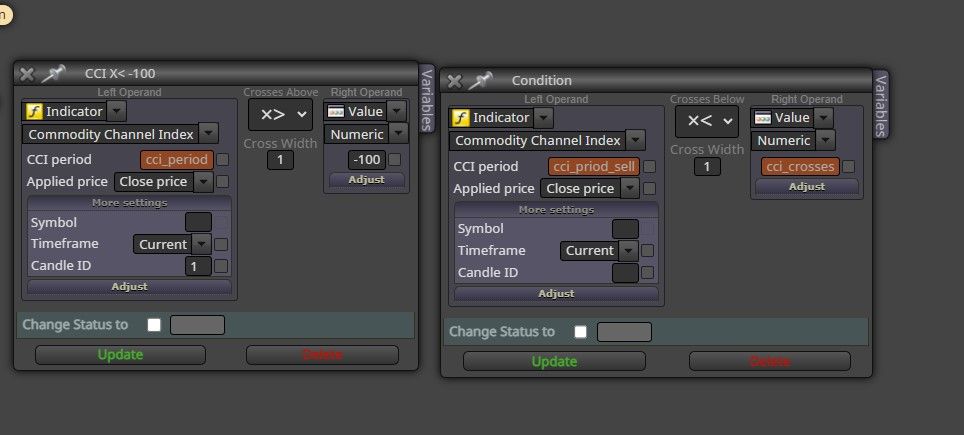This screenshot has height=435, width=964.
Task: Open Value type dropdown in CCI X< -100 panel
Action: pyautogui.click(x=397, y=111)
